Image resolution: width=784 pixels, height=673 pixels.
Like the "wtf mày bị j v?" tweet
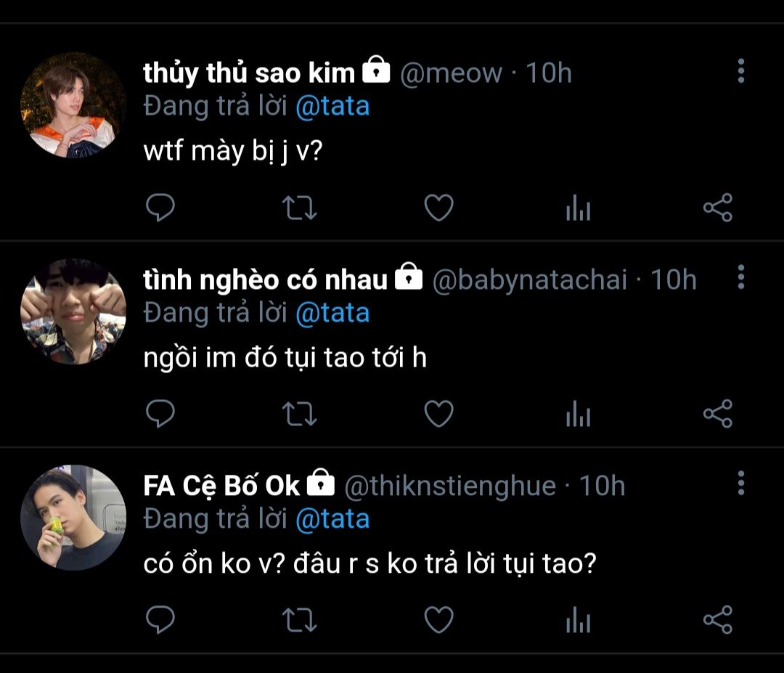pos(438,208)
